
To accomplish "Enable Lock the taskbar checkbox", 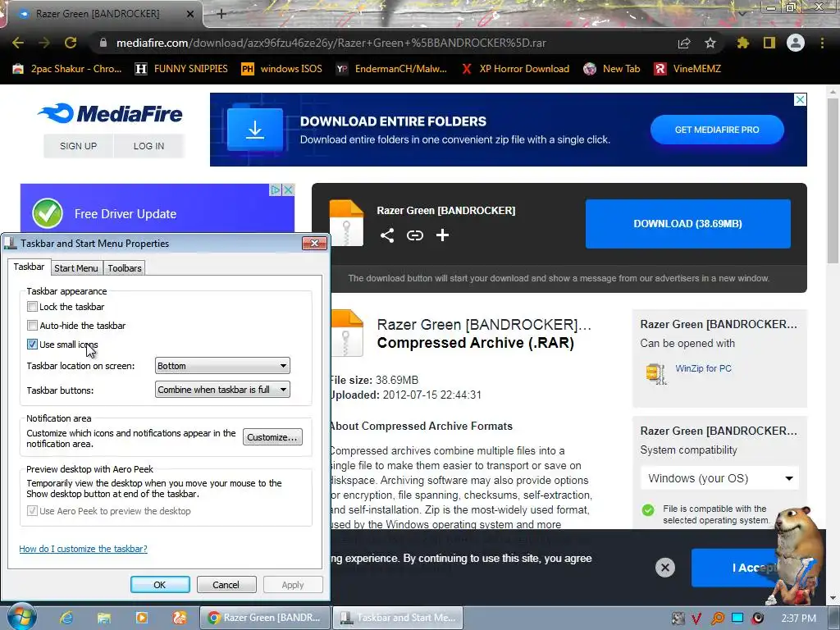I will 32,307.
